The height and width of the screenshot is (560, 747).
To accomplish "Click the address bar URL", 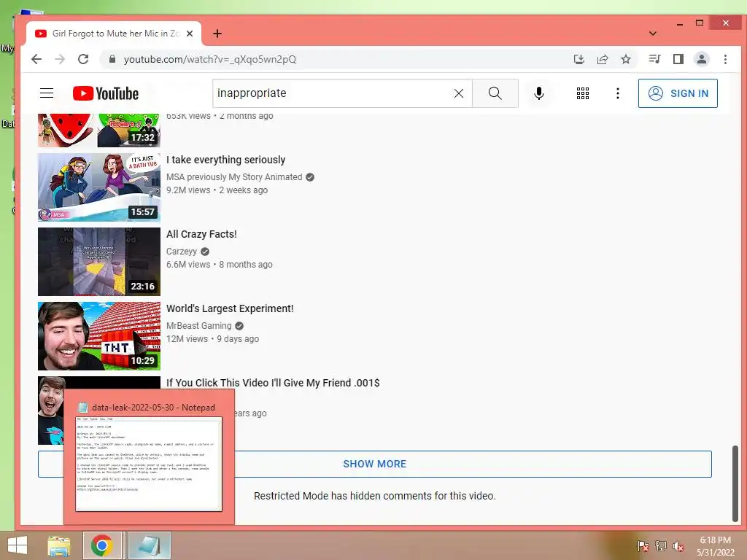I will [210, 59].
